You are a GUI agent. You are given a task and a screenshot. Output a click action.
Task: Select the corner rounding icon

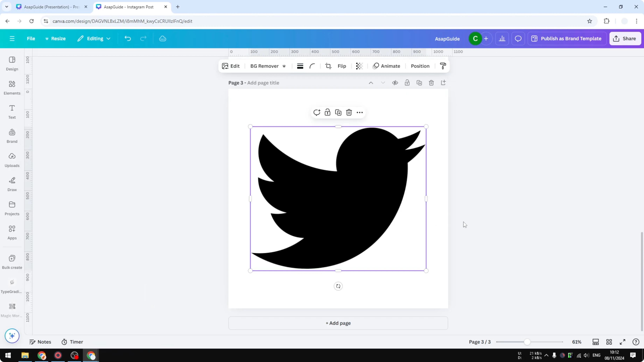point(312,66)
